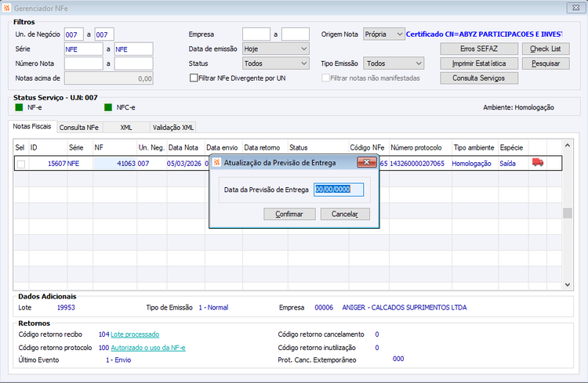Select the Validação XML tab

click(x=173, y=128)
